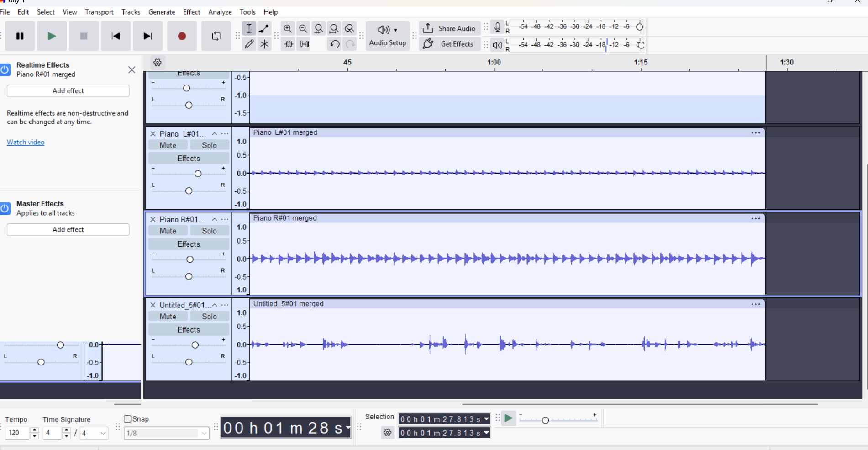Click the Undo arrow icon
Screen dimensions: 868x450
(x=335, y=44)
